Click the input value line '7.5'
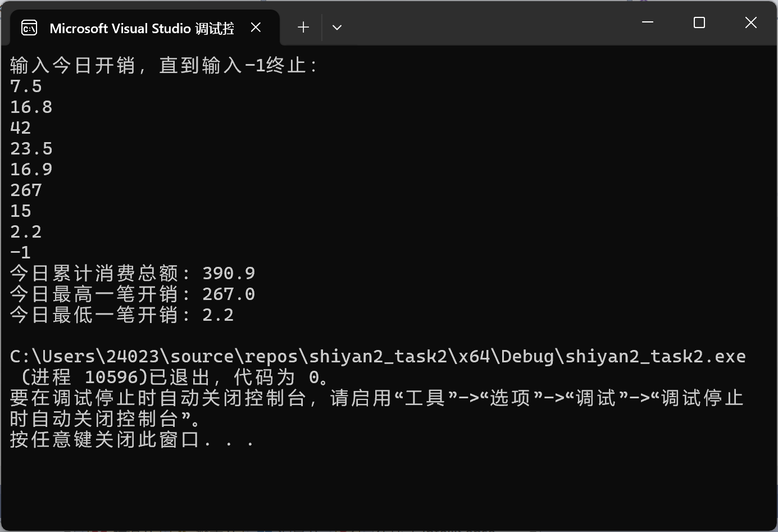This screenshot has height=532, width=778. pyautogui.click(x=26, y=87)
